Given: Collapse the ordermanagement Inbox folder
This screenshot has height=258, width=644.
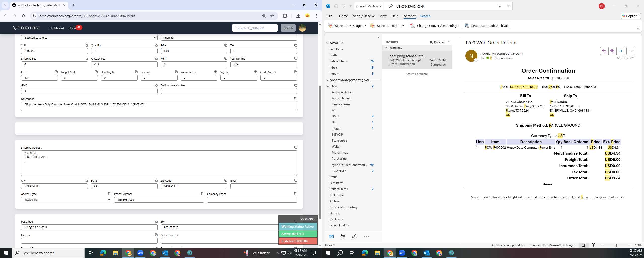Looking at the screenshot, I should click(328, 86).
